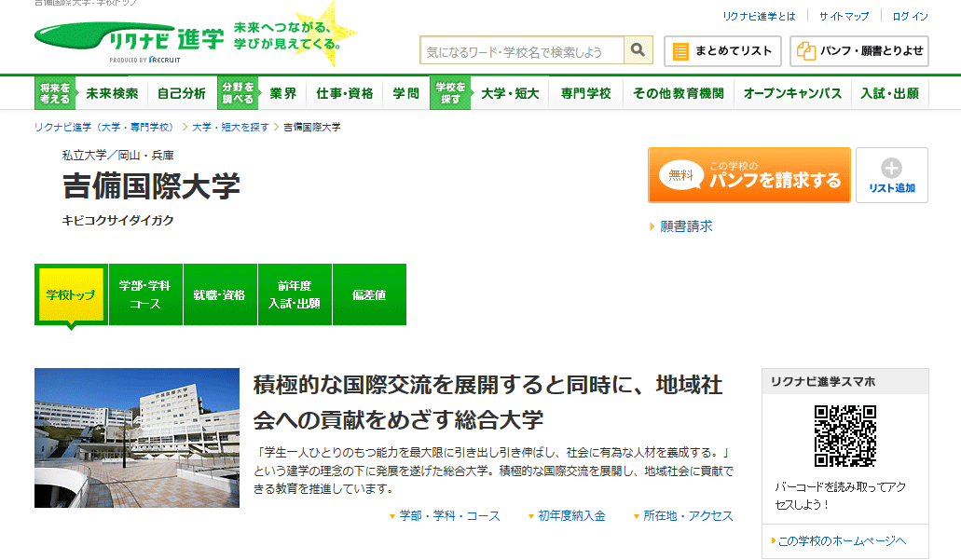
Task: Select 自己分析 in navigation bar
Action: [x=182, y=93]
